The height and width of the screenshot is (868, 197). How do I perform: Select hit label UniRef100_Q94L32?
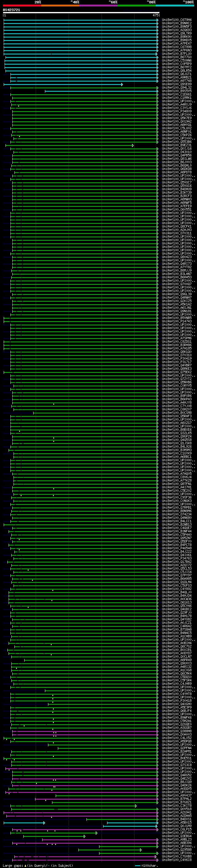click(177, 88)
